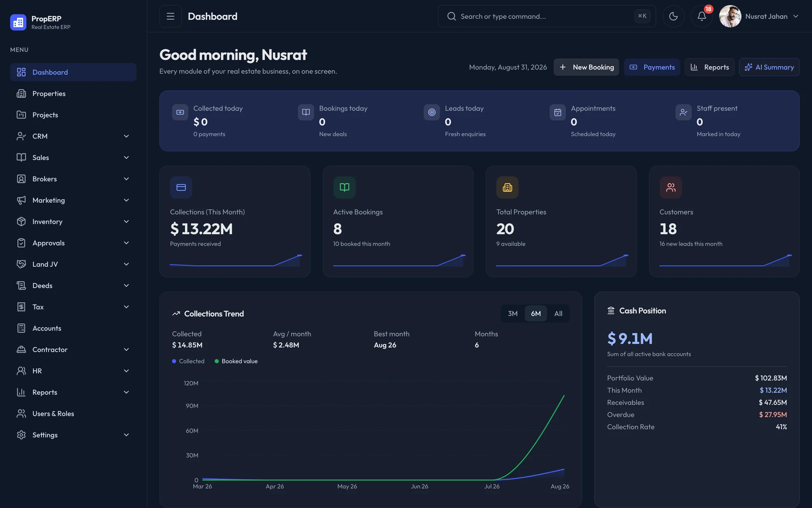Expand the CRM chevron
This screenshot has width=812, height=508.
(x=126, y=136)
